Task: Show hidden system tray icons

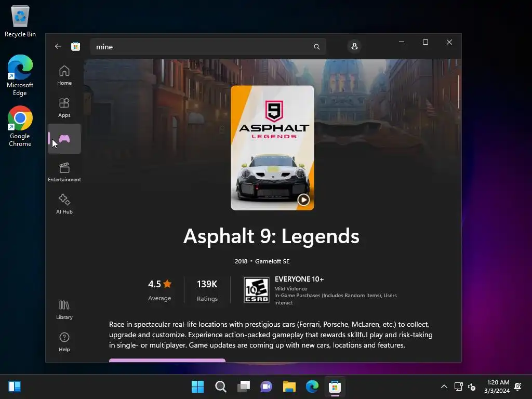Action: coord(444,387)
